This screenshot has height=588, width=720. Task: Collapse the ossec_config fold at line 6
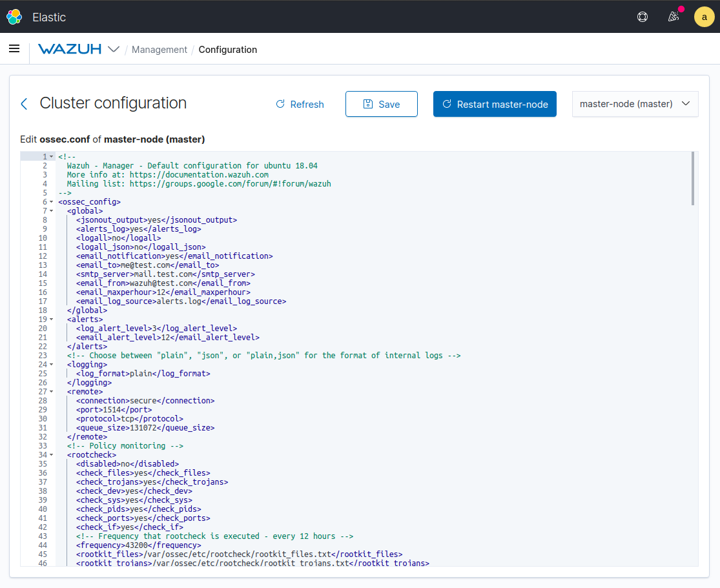click(x=50, y=201)
